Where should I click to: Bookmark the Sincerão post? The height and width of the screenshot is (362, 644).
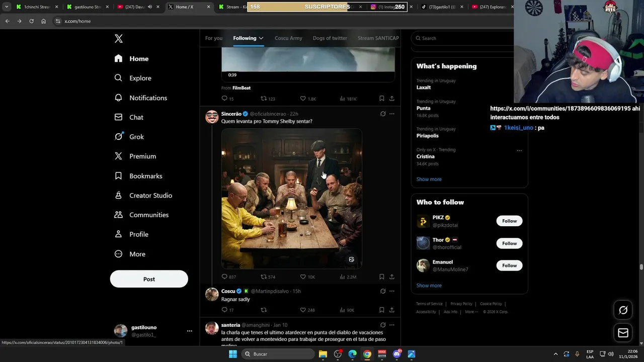381,277
